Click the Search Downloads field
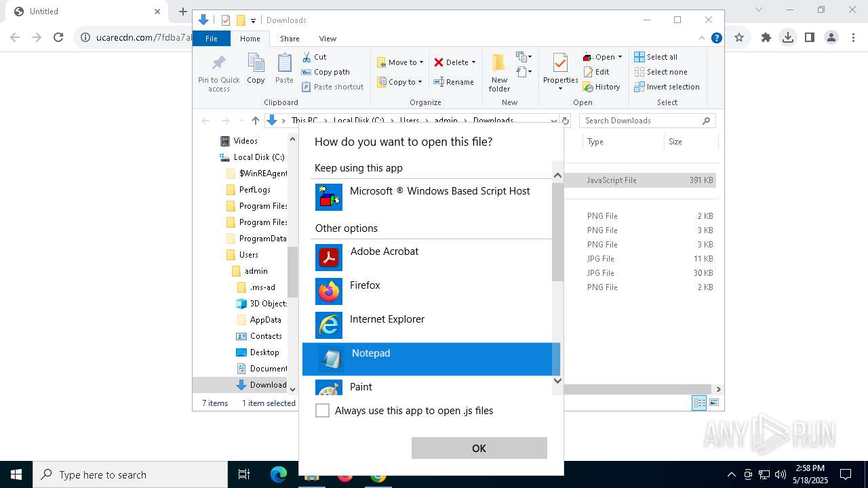The width and height of the screenshot is (868, 488). [x=648, y=121]
